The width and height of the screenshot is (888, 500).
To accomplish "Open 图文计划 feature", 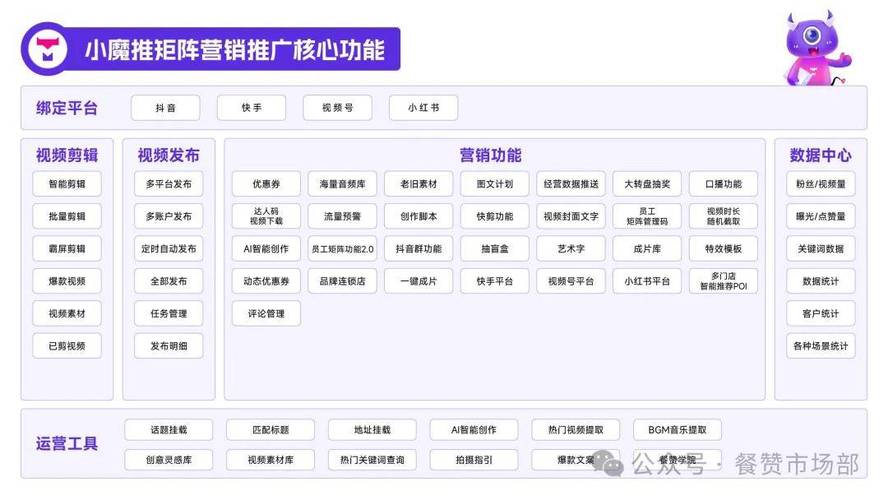I will (495, 184).
